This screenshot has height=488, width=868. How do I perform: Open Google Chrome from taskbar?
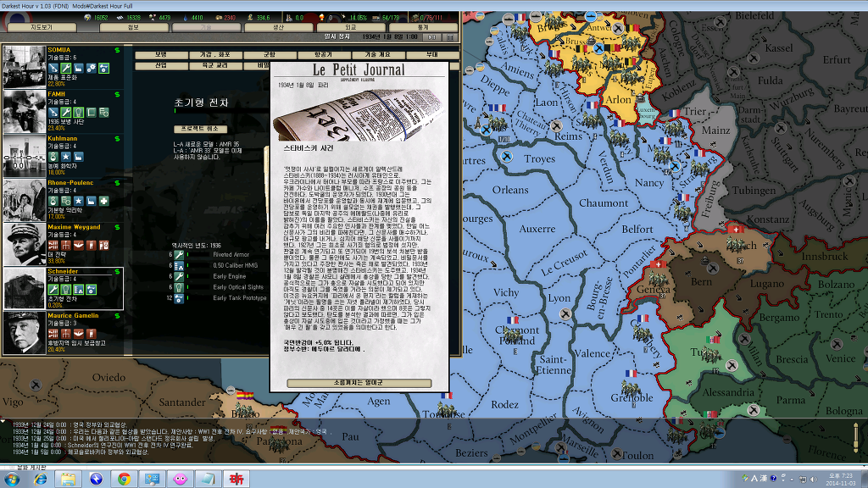click(x=124, y=480)
